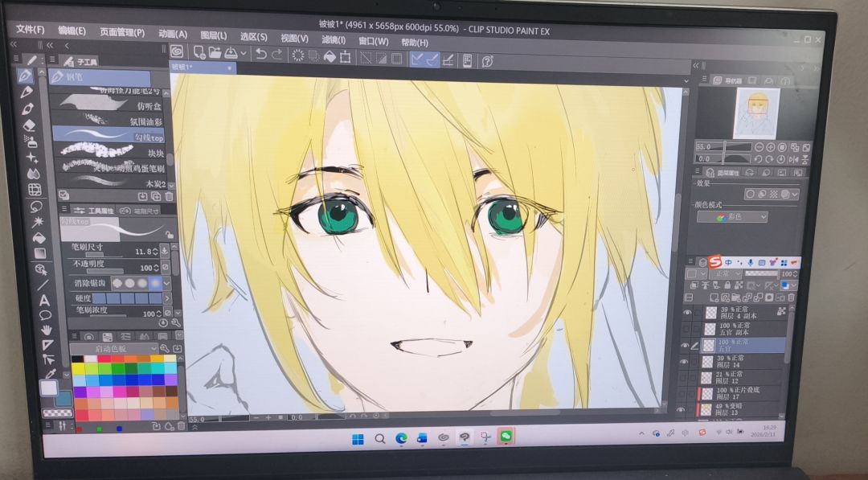Click the delete sub tool trash icon

[x=169, y=196]
